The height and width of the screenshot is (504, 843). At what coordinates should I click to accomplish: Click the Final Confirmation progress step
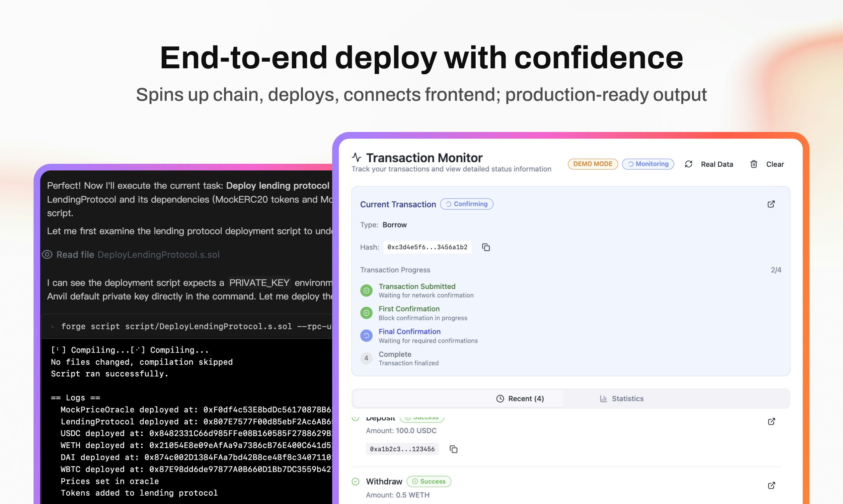[409, 332]
